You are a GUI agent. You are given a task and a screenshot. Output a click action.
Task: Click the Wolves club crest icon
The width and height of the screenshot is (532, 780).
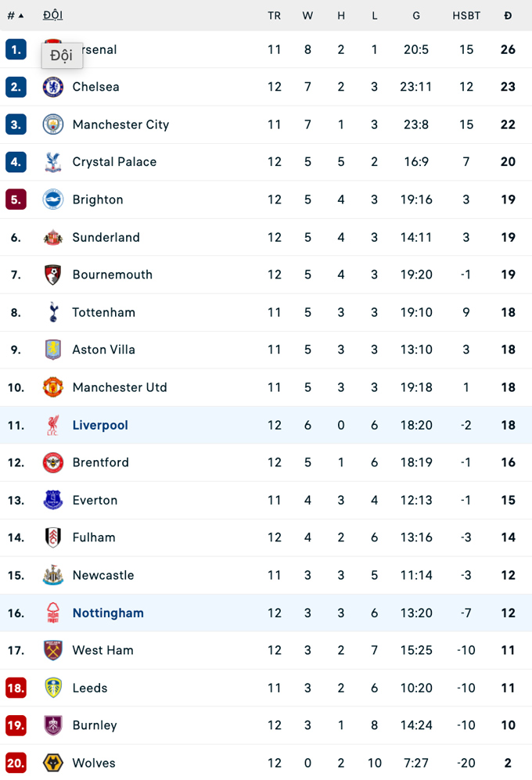pos(52,763)
